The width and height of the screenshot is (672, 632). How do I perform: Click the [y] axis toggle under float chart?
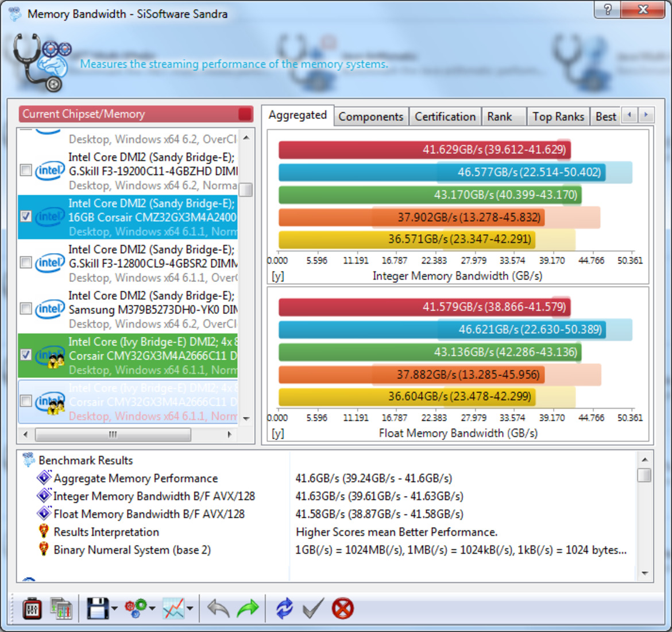pyautogui.click(x=278, y=433)
